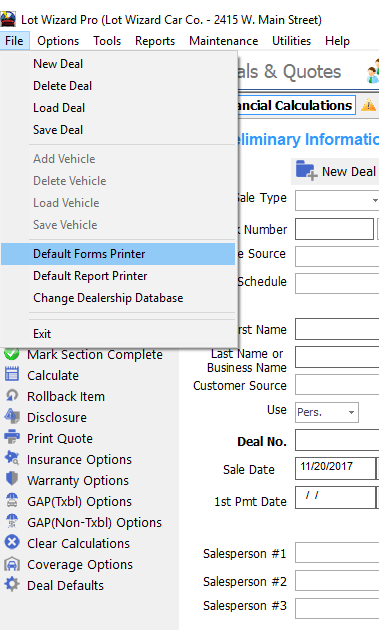
Task: Open the Tools menu
Action: [107, 41]
